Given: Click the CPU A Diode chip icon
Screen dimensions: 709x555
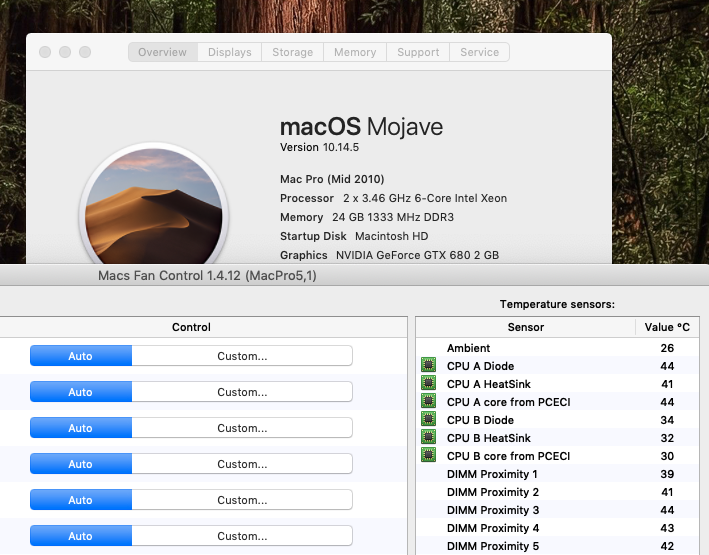Looking at the screenshot, I should [x=428, y=365].
